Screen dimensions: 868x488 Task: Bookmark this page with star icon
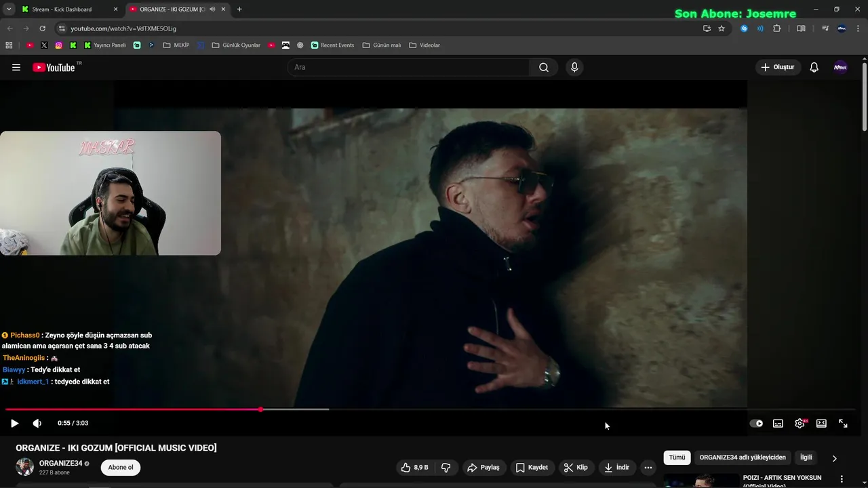coord(722,28)
